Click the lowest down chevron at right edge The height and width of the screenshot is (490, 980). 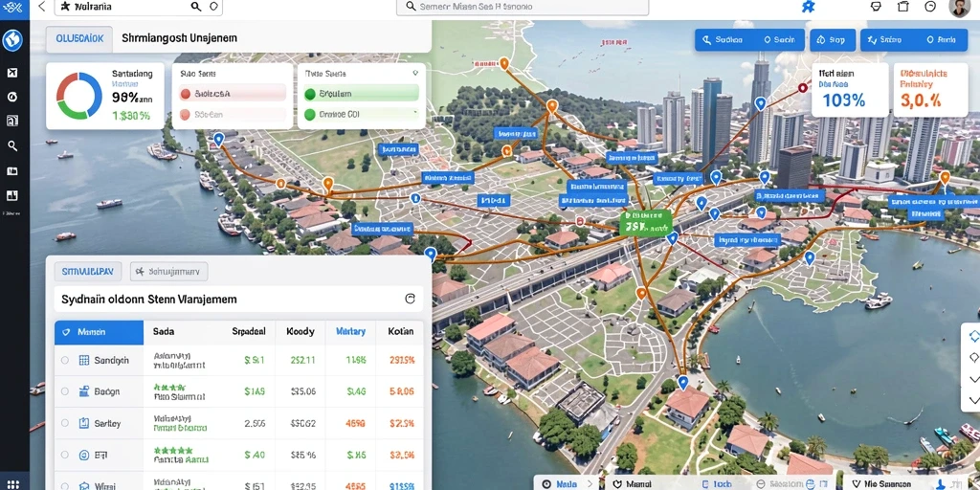point(973,401)
